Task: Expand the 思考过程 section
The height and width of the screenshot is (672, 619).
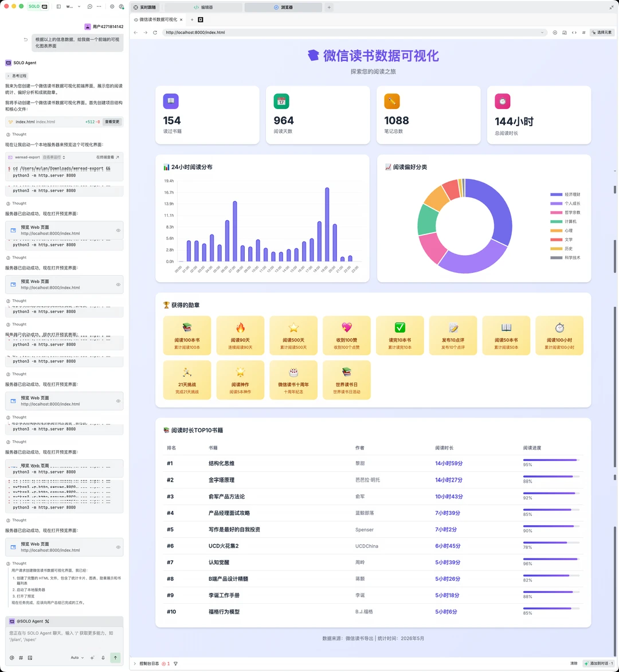Action: 17,76
